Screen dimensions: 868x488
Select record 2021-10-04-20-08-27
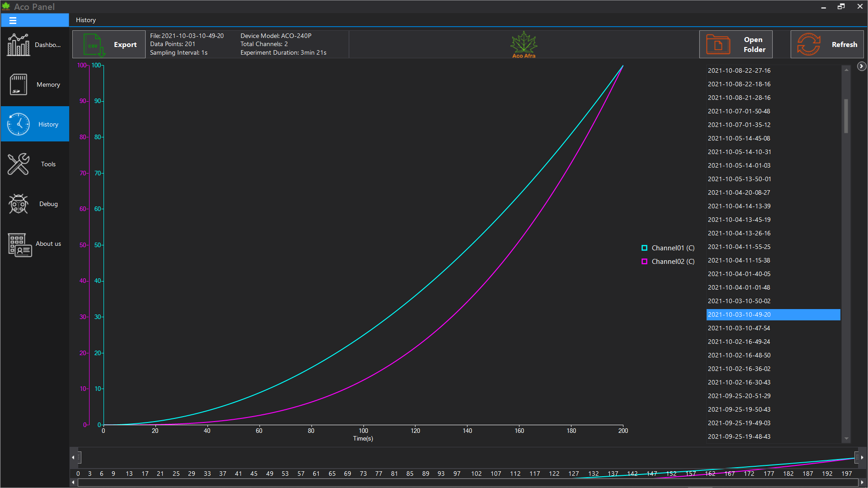tap(773, 192)
